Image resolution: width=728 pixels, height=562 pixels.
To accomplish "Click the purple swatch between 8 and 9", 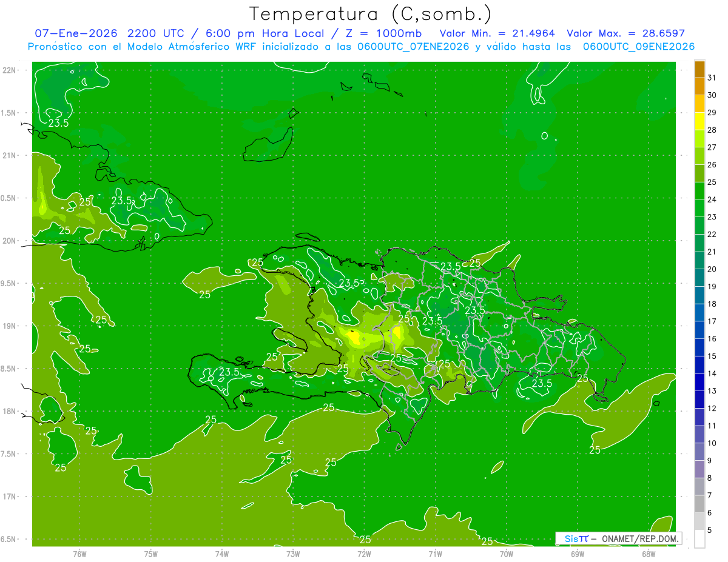I will click(x=699, y=469).
